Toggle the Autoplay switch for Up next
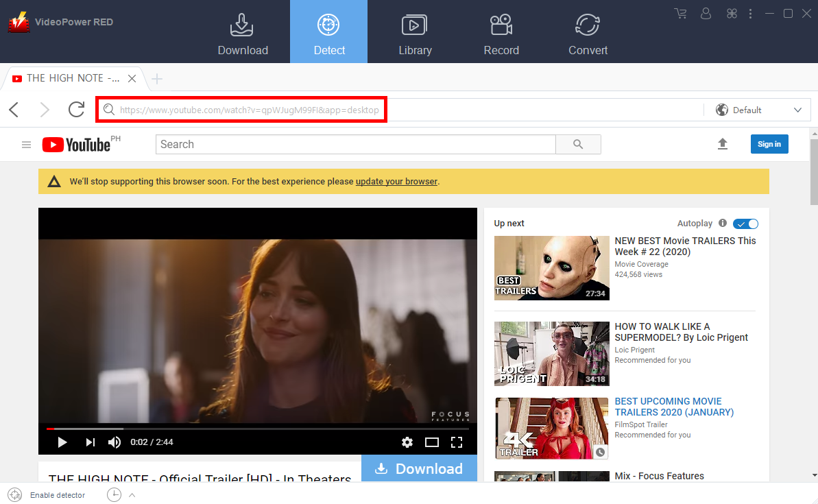The width and height of the screenshot is (818, 504). (x=745, y=223)
